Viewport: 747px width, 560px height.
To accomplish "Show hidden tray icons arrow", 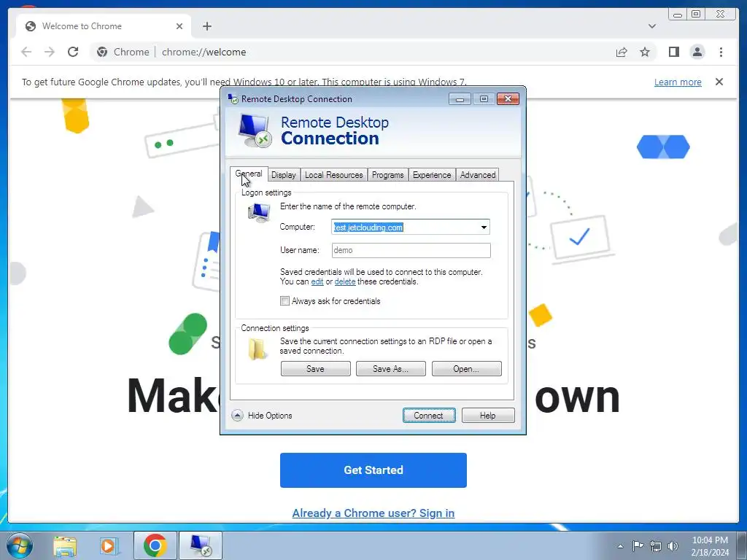I will 620,546.
